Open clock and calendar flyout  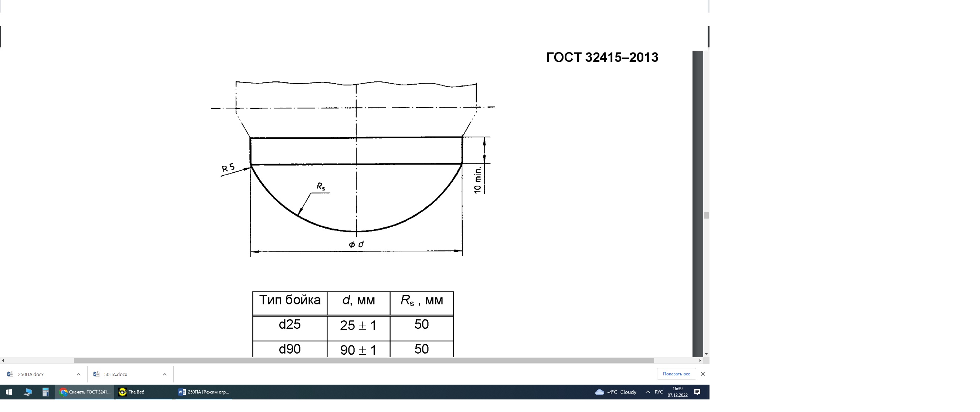pyautogui.click(x=677, y=392)
